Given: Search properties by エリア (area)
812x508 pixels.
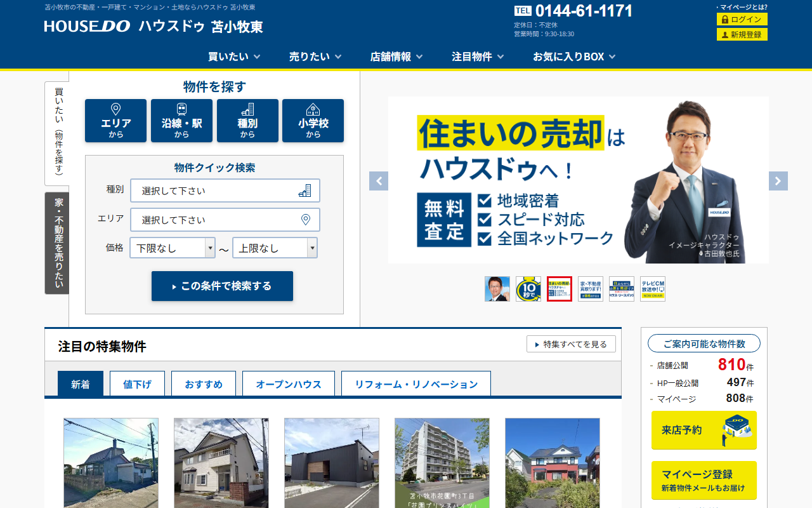Looking at the screenshot, I should point(115,121).
